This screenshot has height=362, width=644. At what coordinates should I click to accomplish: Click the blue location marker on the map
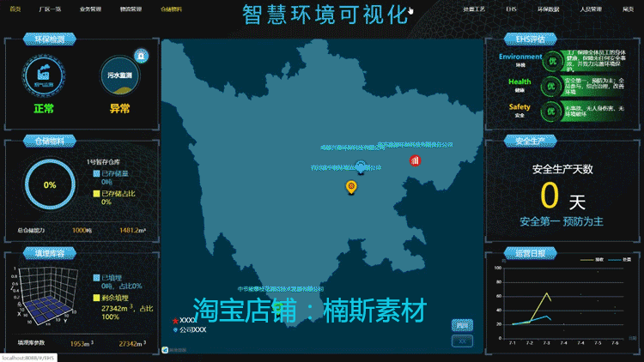click(361, 167)
